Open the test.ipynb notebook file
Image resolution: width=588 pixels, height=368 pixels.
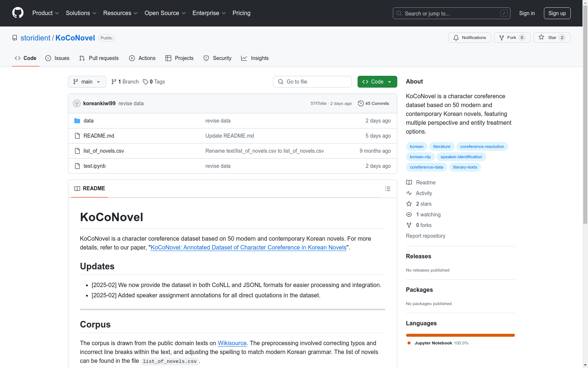tap(94, 166)
